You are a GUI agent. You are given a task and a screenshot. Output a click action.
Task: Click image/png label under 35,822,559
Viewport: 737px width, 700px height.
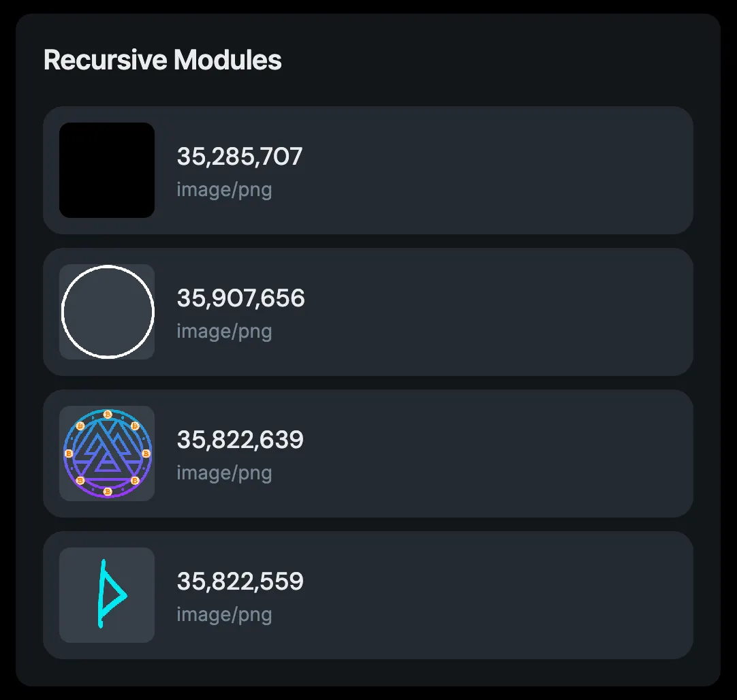pos(224,614)
